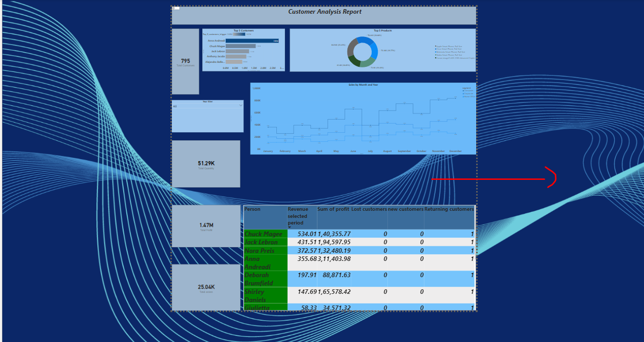Select the 1.47M Total Profit card
Viewport: 644px width, 342px height.
206,226
